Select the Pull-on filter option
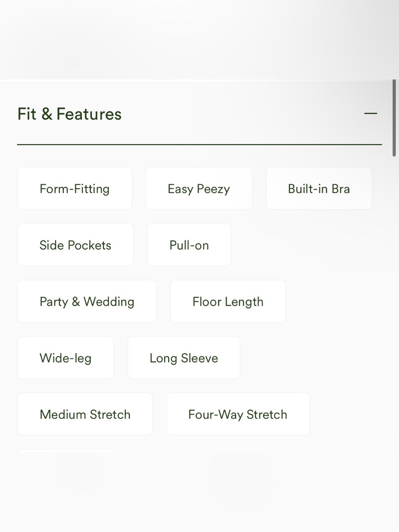This screenshot has height=532, width=399. 189,245
